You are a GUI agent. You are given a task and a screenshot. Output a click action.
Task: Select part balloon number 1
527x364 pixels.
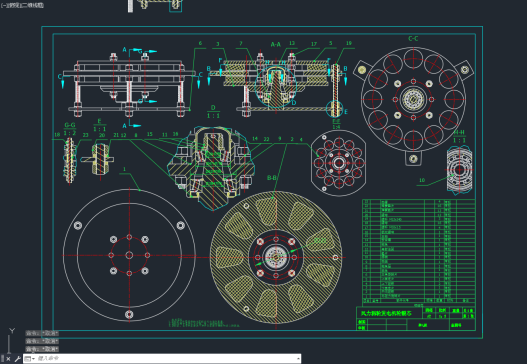click(124, 169)
